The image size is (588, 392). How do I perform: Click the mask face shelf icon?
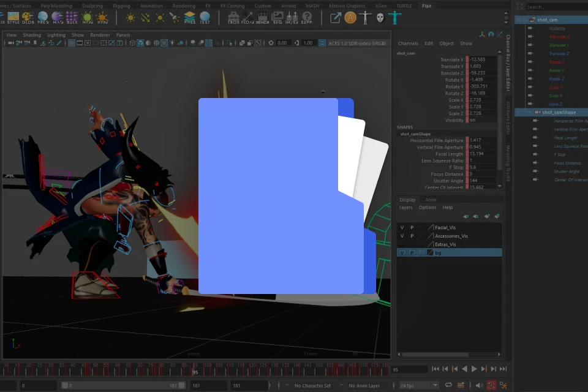[x=380, y=18]
